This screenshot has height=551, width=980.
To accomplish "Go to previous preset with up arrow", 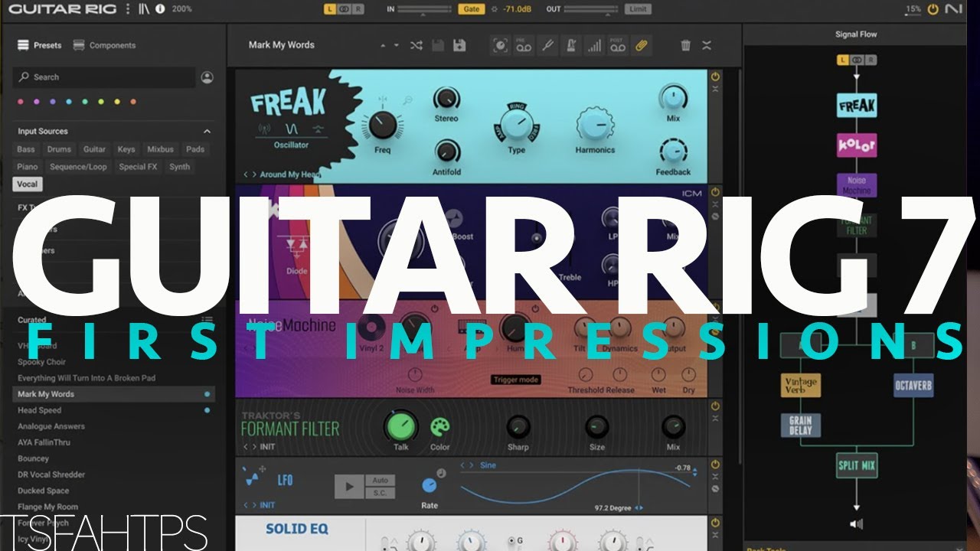I will (384, 46).
